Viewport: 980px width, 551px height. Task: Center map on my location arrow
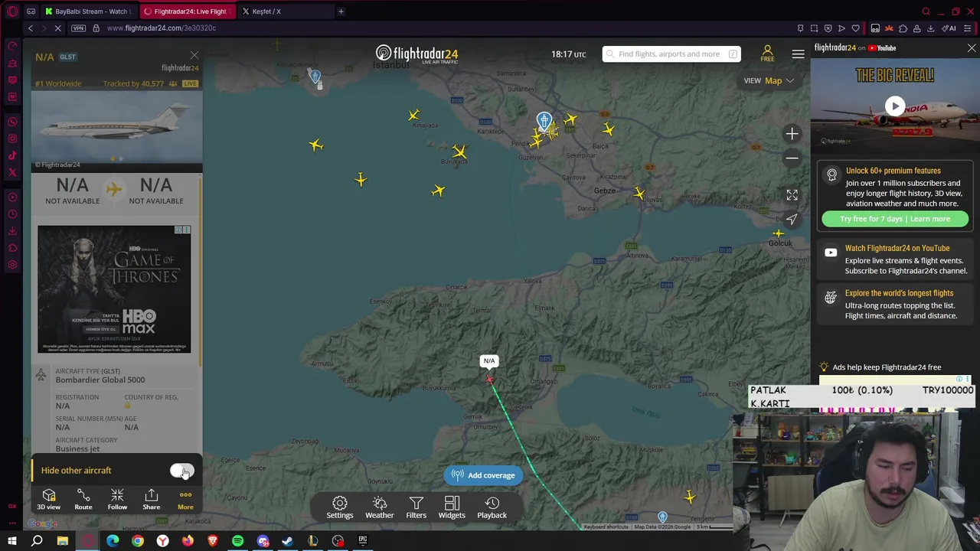click(792, 220)
